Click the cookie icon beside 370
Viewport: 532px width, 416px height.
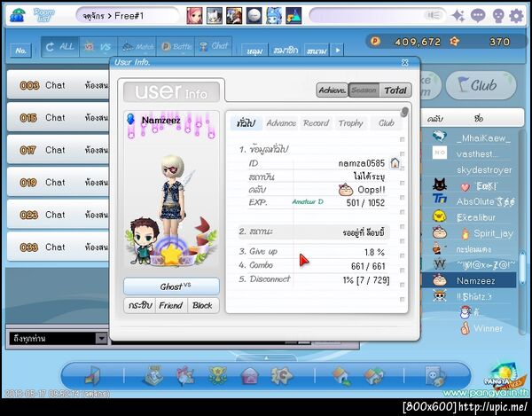coord(454,42)
